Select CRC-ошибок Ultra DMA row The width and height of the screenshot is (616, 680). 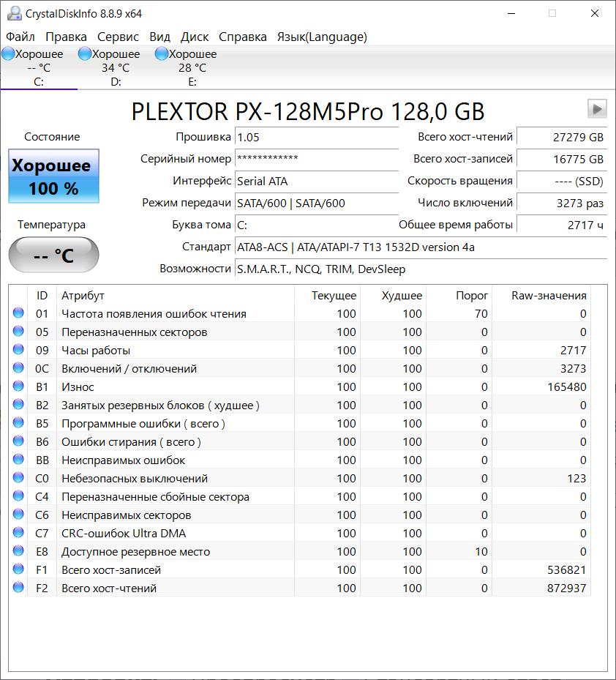(299, 533)
